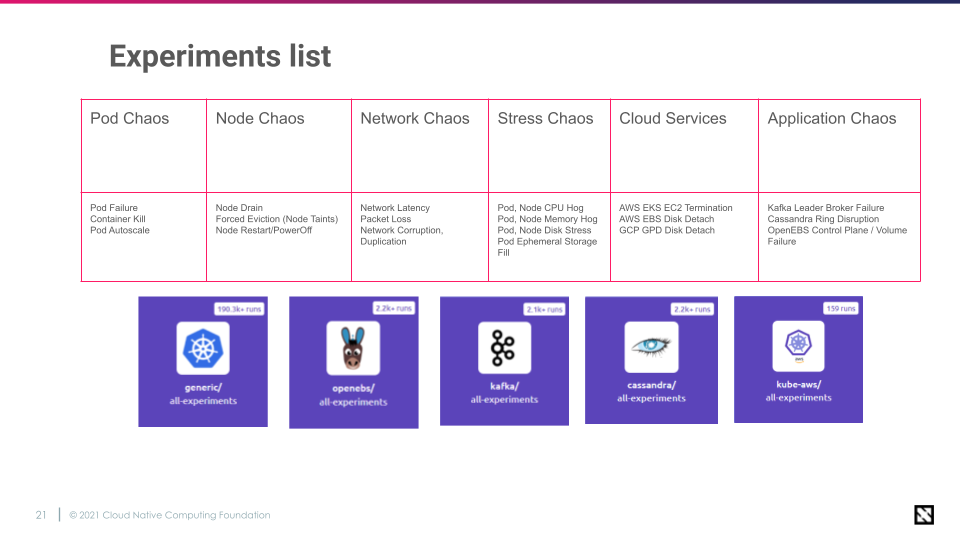The height and width of the screenshot is (540, 960).
Task: Click Pod, Node Disk Stress text
Action: pyautogui.click(x=544, y=230)
